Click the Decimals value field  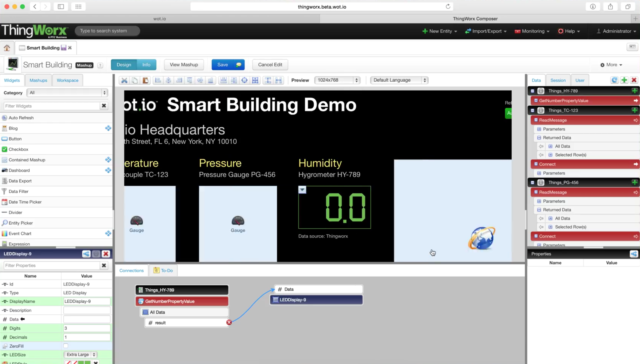86,337
